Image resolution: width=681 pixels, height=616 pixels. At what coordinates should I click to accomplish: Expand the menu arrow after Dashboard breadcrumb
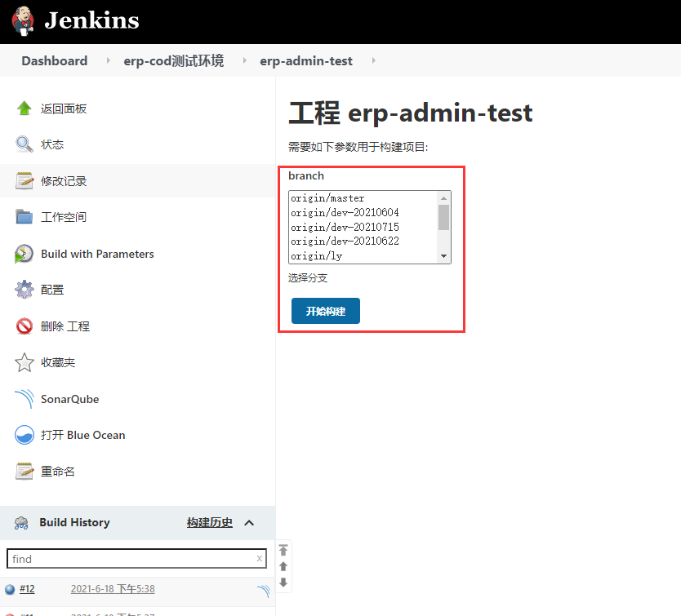pyautogui.click(x=108, y=60)
